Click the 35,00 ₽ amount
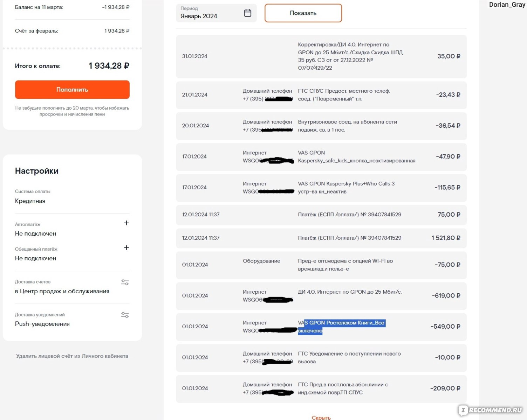 449,56
